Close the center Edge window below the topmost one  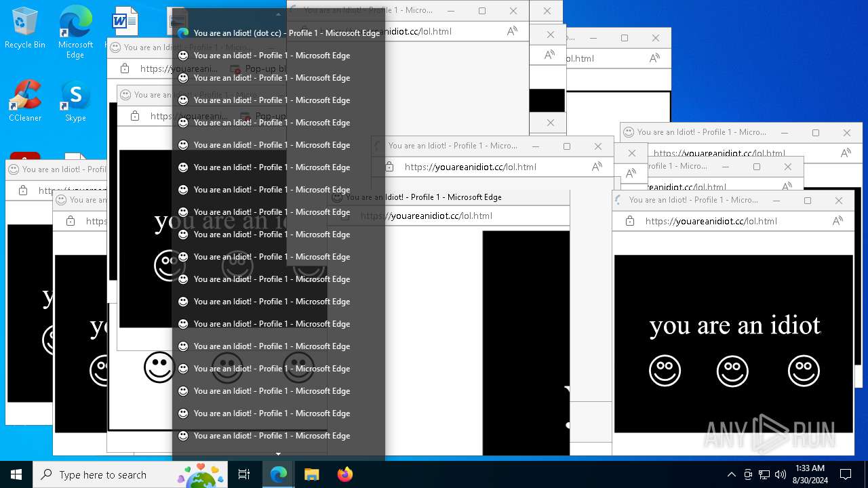point(597,146)
